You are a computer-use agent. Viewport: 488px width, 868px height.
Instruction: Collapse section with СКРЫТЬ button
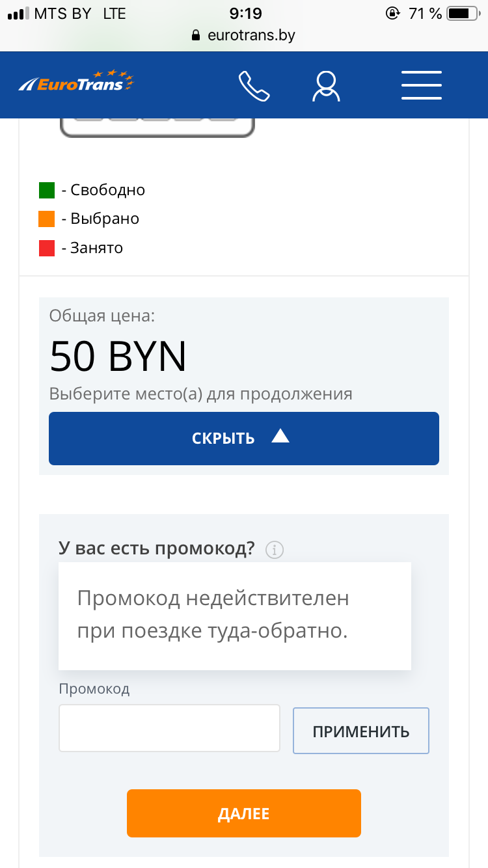coord(243,438)
